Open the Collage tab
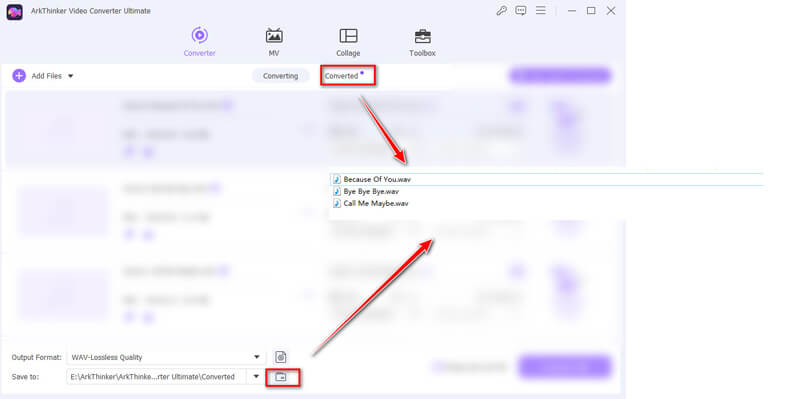 coord(348,42)
